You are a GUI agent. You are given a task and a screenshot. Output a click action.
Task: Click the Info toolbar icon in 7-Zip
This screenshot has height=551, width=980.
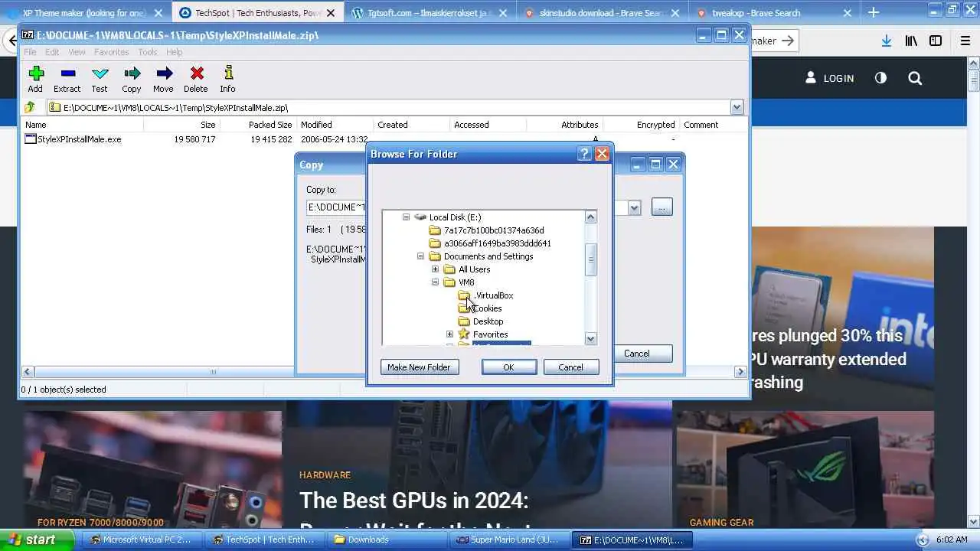tap(228, 73)
